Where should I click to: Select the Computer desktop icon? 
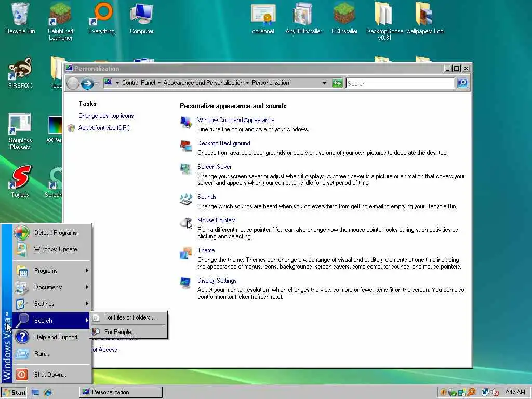[141, 19]
